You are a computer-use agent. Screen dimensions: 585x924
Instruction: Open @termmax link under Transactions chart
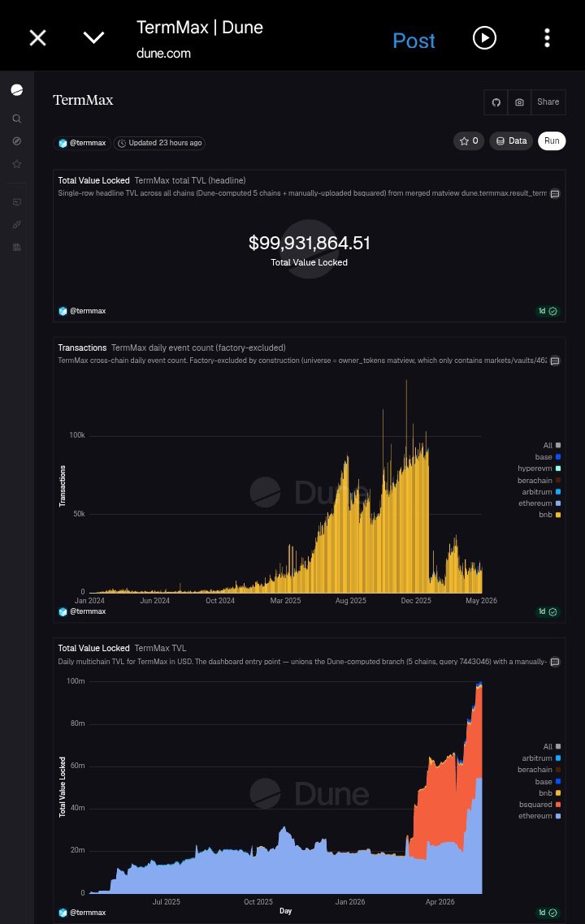[x=83, y=611]
